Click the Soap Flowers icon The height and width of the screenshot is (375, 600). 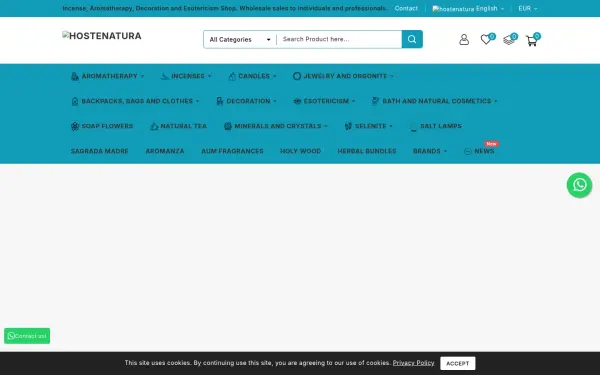[x=75, y=126]
